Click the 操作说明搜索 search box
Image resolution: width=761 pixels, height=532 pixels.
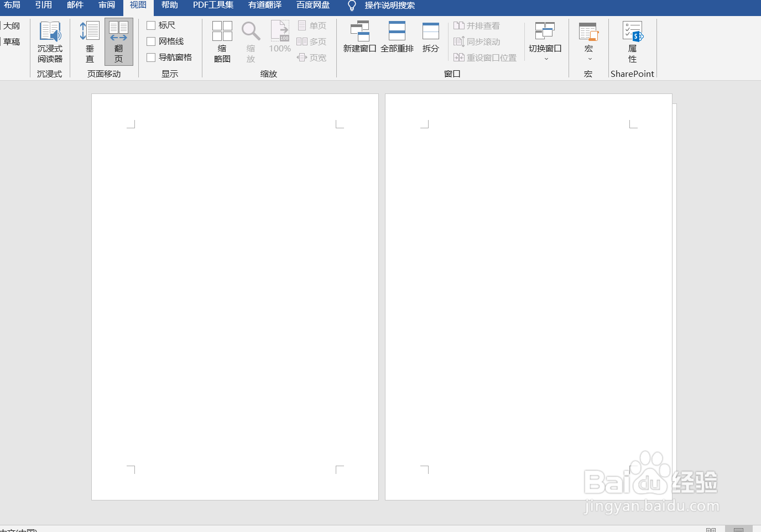tap(390, 6)
